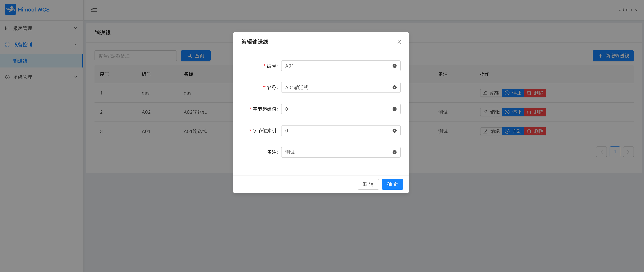
Task: Clear the 编号 field using clear icon
Action: [395, 66]
